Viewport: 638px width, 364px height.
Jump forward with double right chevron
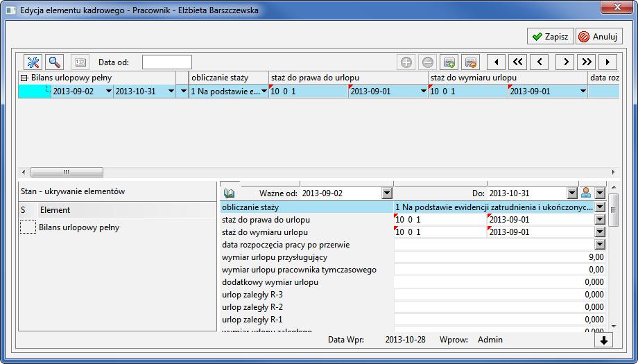pyautogui.click(x=587, y=62)
